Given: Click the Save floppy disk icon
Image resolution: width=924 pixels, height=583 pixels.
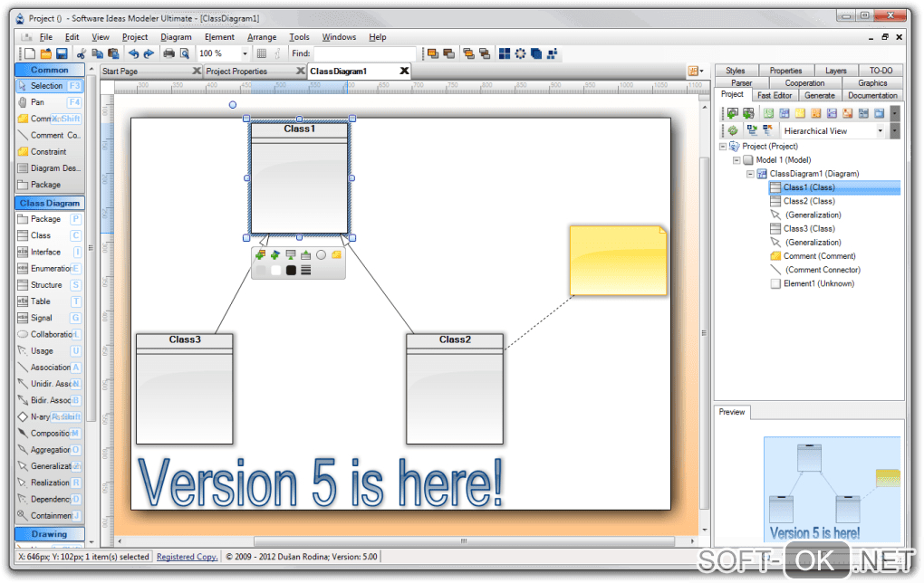Looking at the screenshot, I should 62,53.
